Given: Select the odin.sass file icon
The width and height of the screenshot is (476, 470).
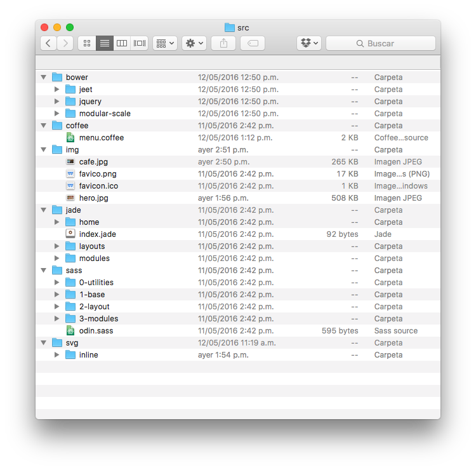Looking at the screenshot, I should (70, 330).
